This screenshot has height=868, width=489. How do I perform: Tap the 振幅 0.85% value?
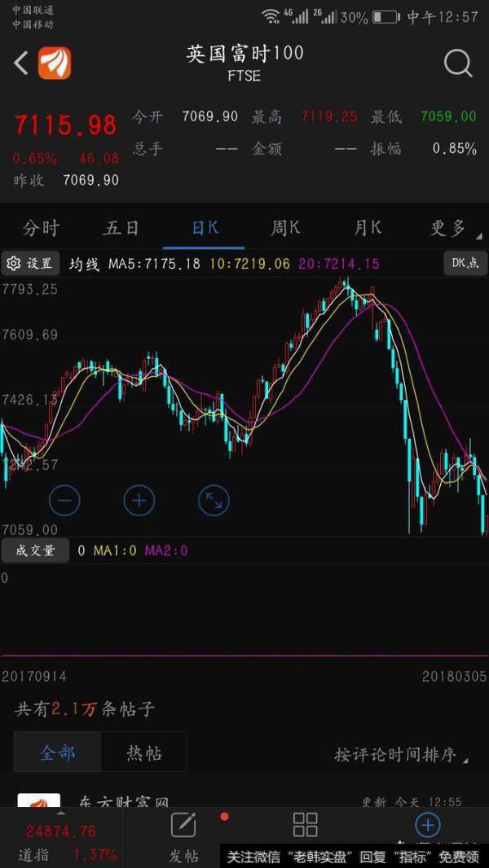[454, 148]
